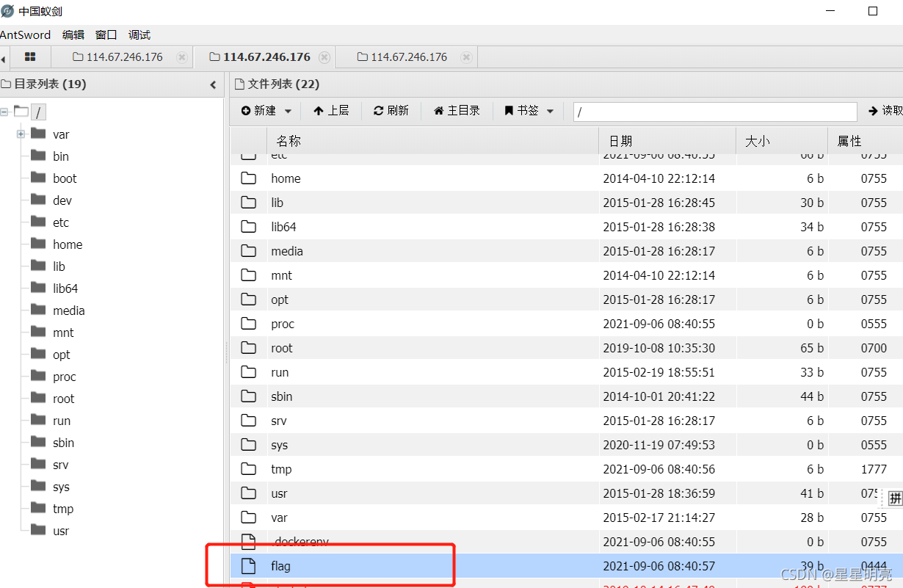The image size is (903, 588).
Task: Sort by 大小 column header
Action: point(782,141)
